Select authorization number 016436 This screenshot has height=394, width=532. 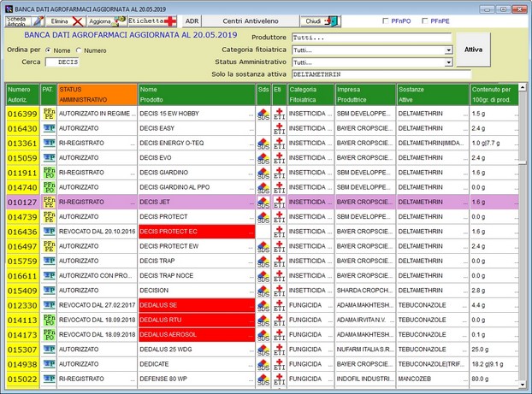[22, 232]
